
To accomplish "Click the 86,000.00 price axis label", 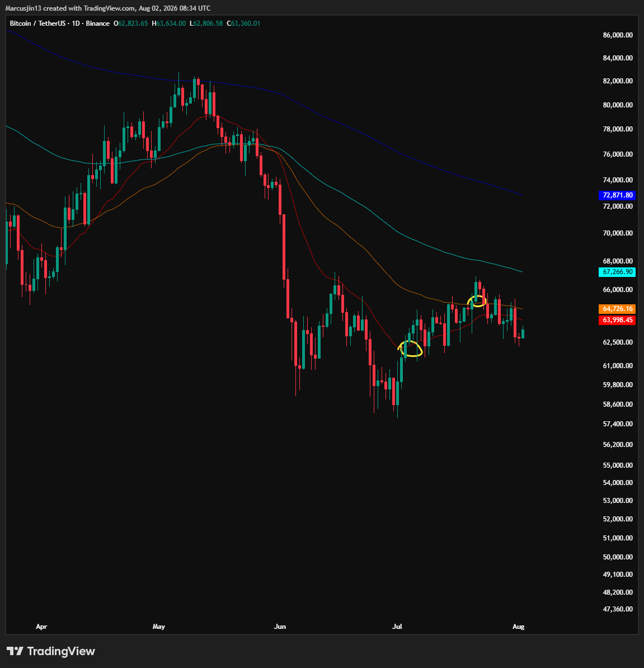I will 618,35.
